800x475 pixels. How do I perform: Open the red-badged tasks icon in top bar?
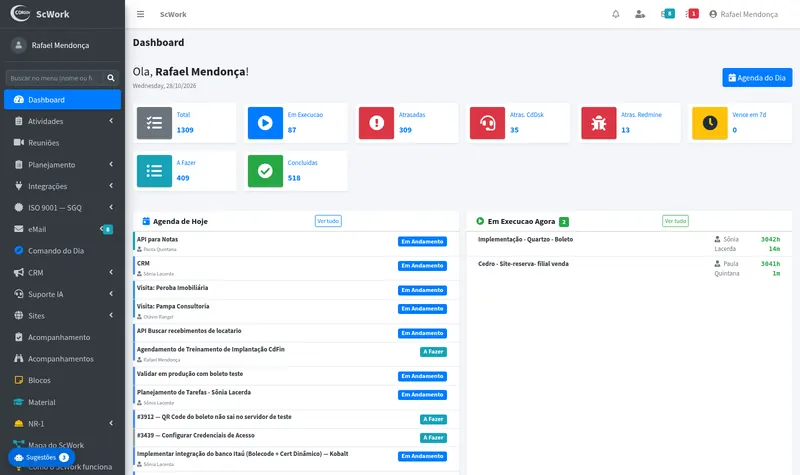click(692, 14)
